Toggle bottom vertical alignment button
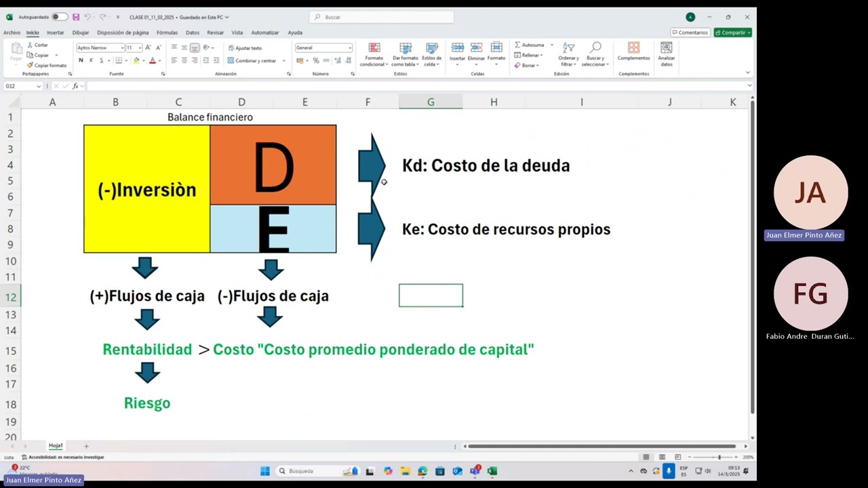This screenshot has height=488, width=868. coord(195,47)
